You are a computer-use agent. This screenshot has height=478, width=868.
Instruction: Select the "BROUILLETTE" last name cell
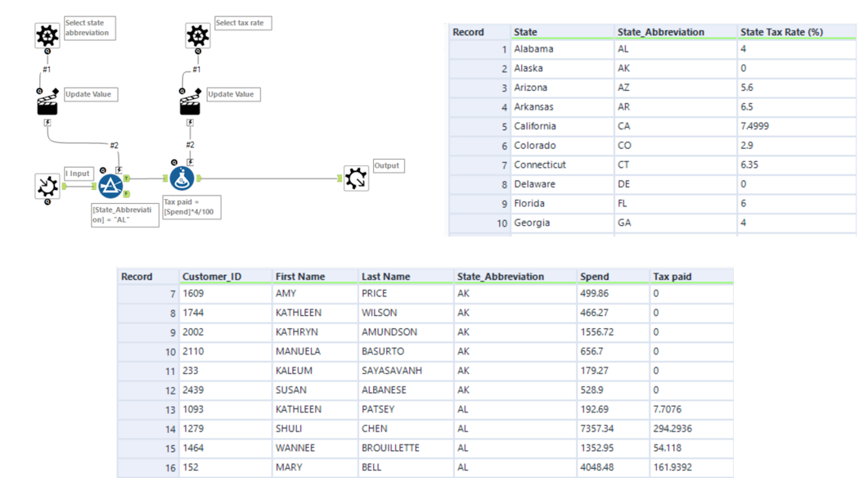(390, 448)
